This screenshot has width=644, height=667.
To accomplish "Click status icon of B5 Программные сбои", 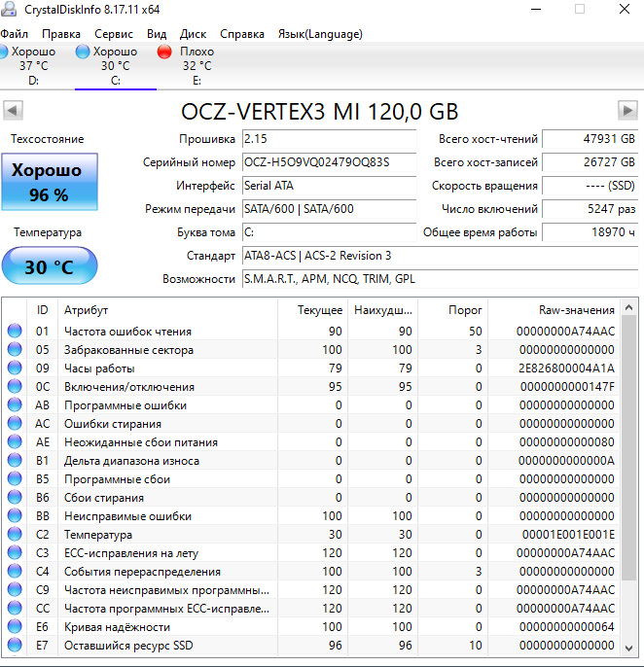I will click(x=15, y=478).
